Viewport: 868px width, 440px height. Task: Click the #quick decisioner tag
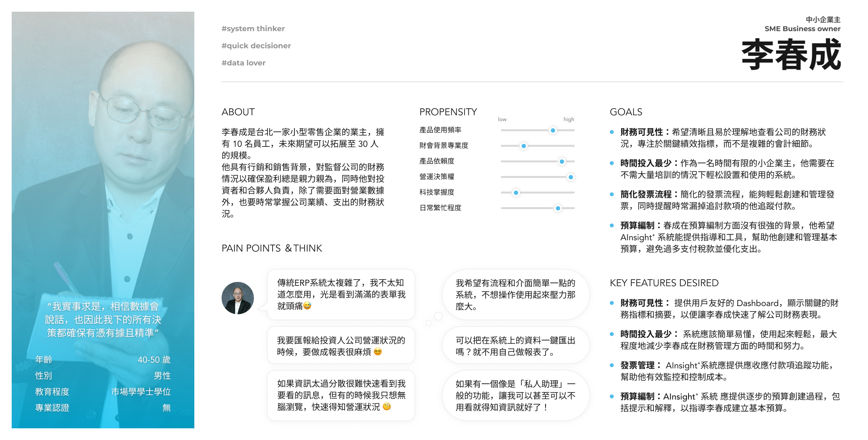tap(256, 46)
